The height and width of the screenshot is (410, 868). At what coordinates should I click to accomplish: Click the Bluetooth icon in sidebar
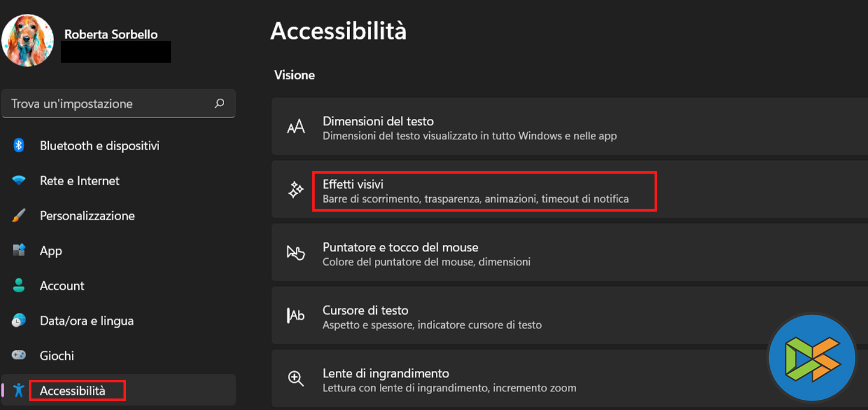point(19,145)
